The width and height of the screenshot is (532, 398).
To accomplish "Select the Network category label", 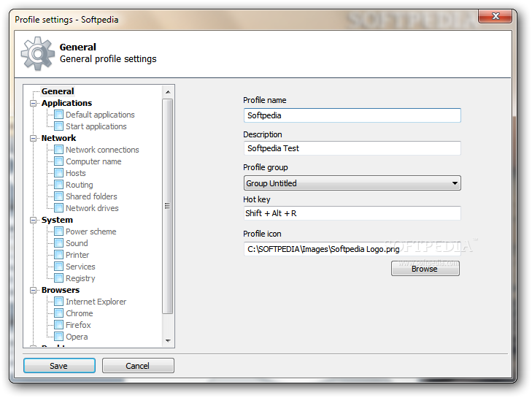I will point(58,138).
